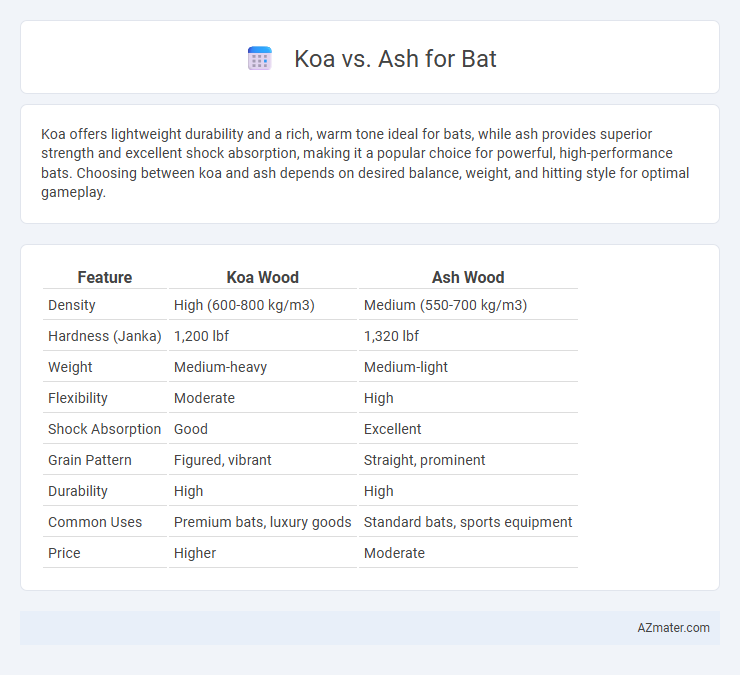Image resolution: width=740 pixels, height=675 pixels.
Task: Click the 'Medium-heavy' cell
Action: [x=220, y=367]
